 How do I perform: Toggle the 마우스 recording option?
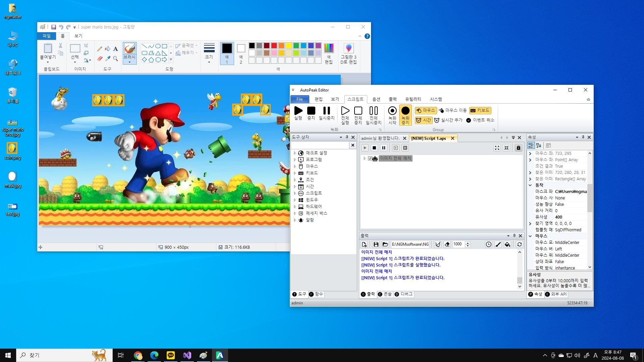[x=425, y=110]
